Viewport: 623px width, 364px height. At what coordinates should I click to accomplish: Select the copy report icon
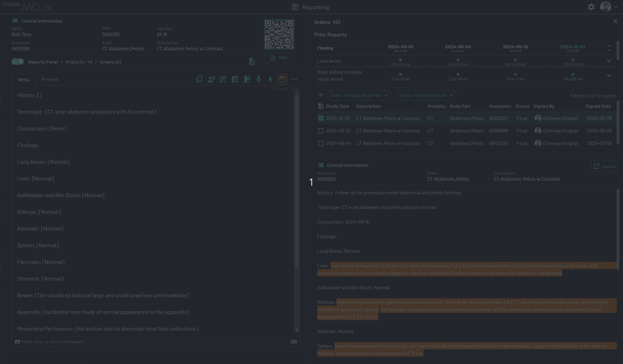199,79
